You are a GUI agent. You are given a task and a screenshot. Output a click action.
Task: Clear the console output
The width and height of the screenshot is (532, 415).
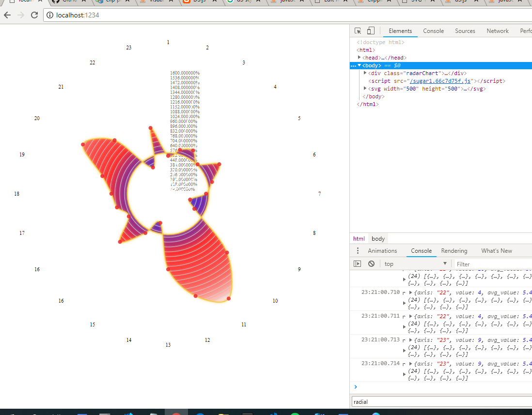coord(372,264)
